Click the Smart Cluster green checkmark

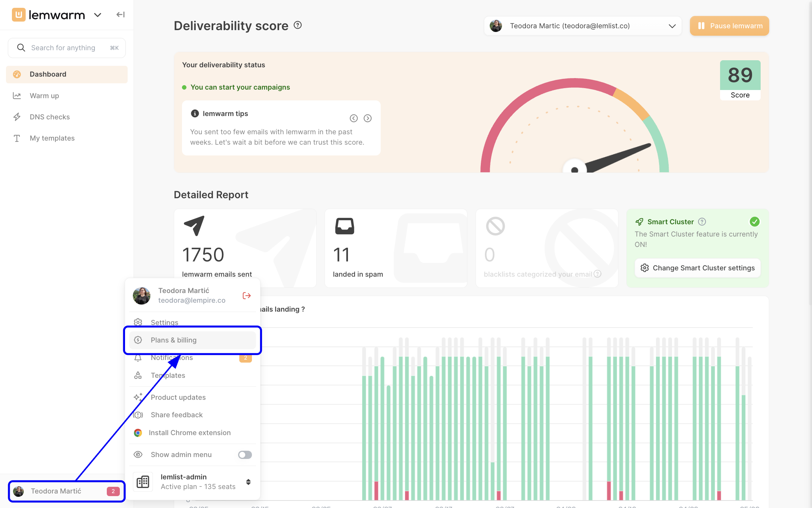pos(754,222)
